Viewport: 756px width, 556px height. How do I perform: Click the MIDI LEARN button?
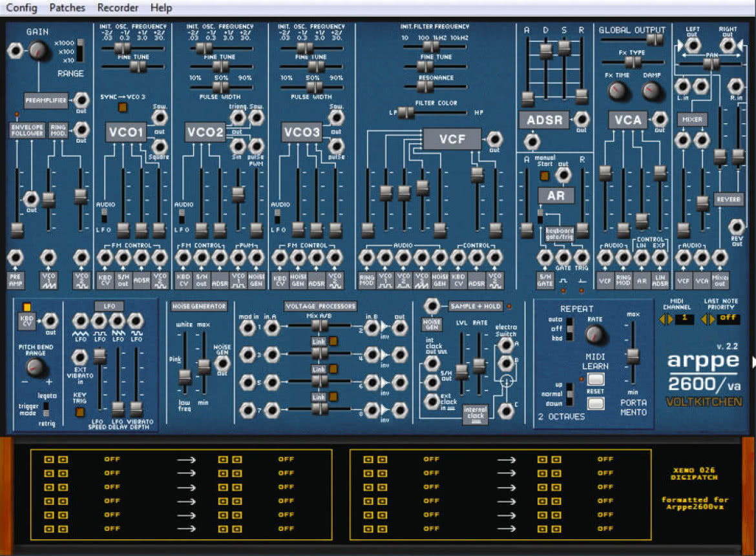tap(596, 379)
